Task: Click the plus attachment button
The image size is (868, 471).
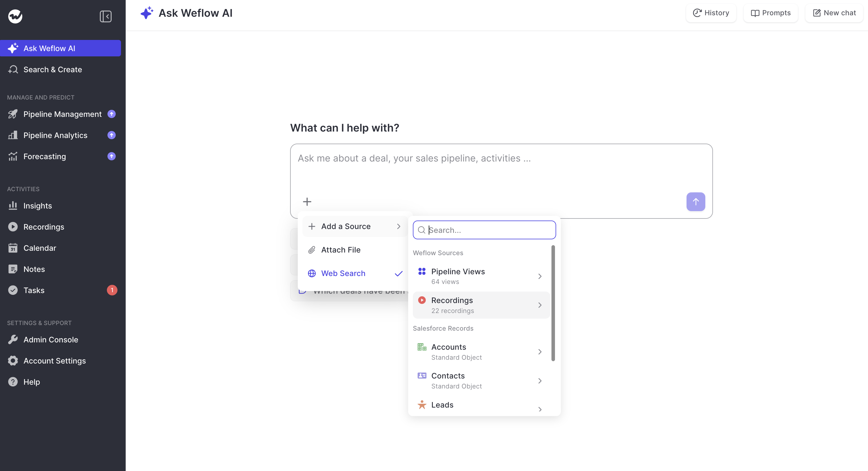Action: [x=307, y=202]
